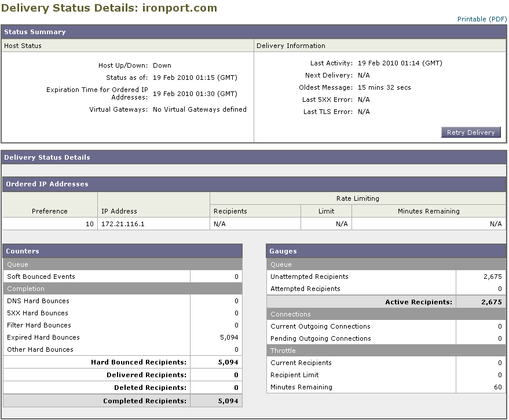Screen dimensions: 509x420
Task: Click the page title 'Delivery Status Details: ironport.com'
Action: point(109,8)
